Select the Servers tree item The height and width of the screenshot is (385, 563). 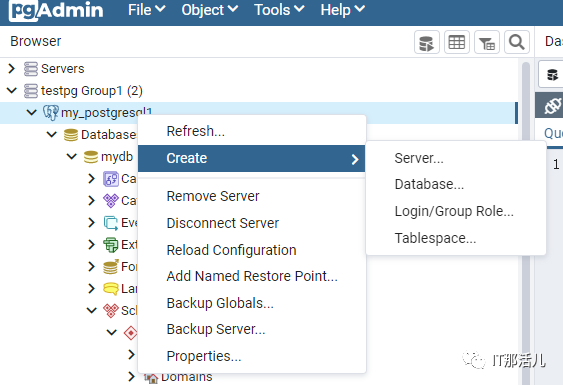click(62, 69)
